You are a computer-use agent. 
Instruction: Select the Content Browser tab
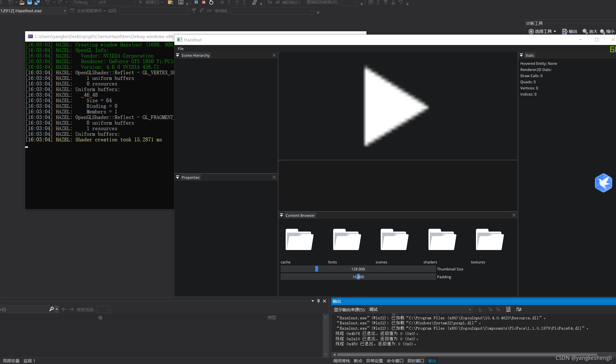300,215
